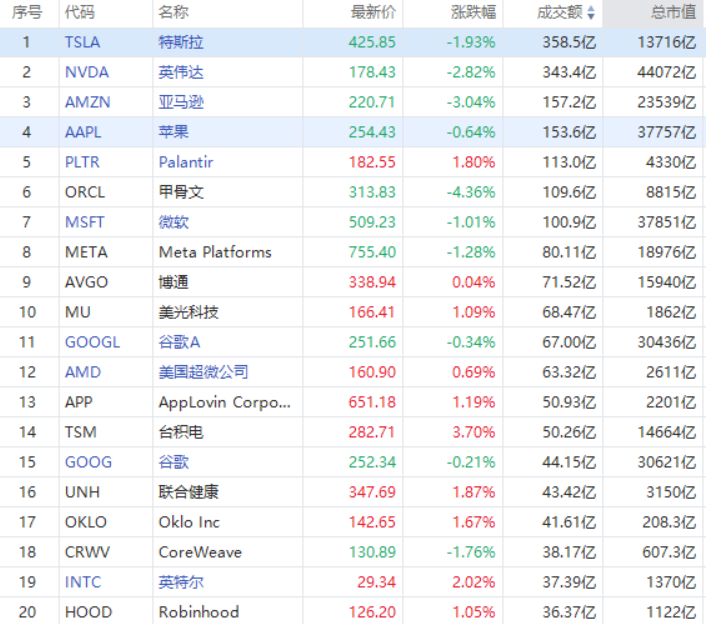Click the 最新价 column header
This screenshot has height=624, width=706.
[373, 13]
